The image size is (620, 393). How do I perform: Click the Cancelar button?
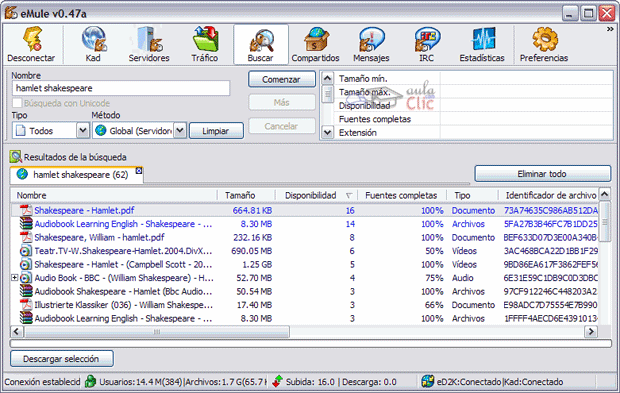282,126
